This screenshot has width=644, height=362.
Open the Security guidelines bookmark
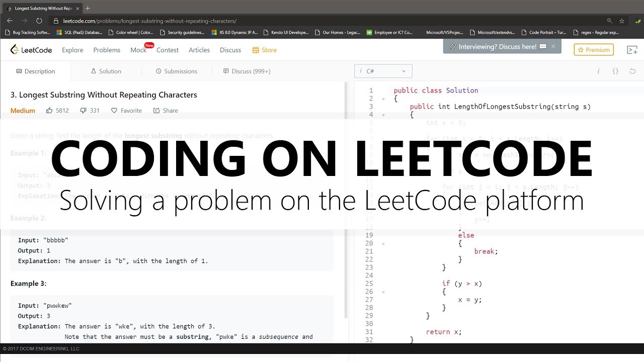click(182, 32)
